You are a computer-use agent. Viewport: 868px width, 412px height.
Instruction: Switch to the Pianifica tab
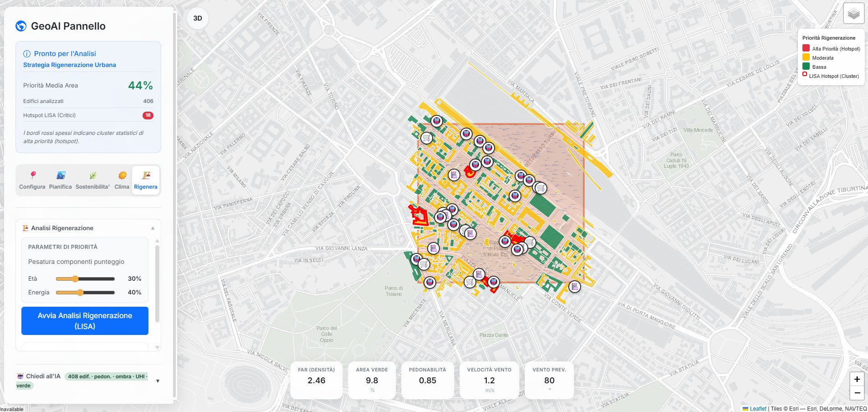pos(61,180)
